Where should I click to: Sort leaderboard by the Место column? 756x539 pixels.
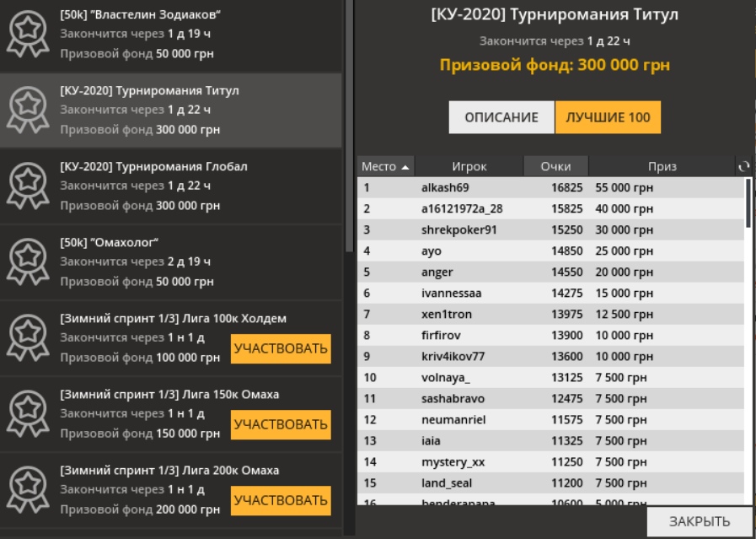[x=385, y=167]
